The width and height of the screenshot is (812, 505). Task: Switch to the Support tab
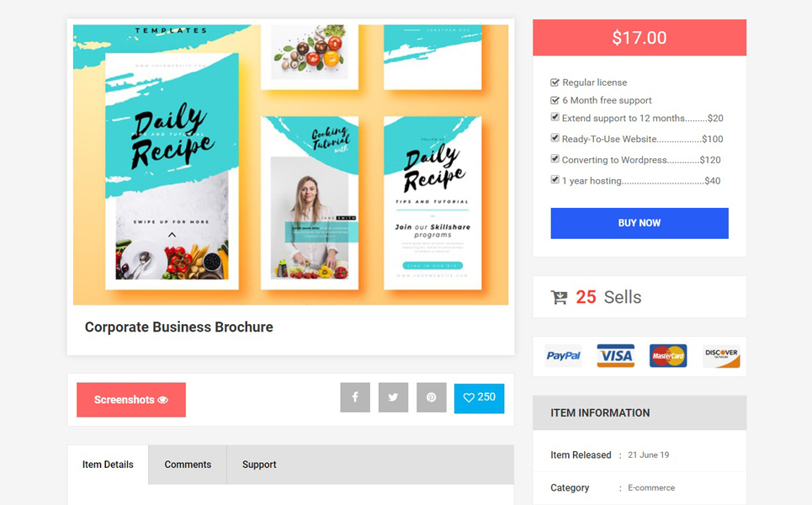[x=259, y=465]
